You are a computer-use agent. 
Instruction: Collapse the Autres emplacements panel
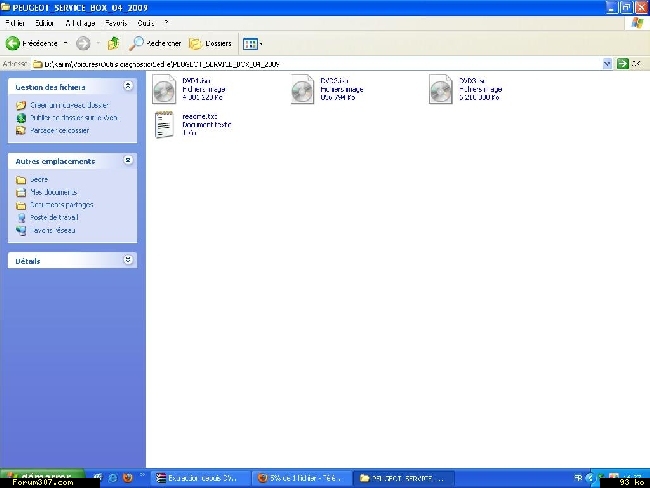pos(128,160)
